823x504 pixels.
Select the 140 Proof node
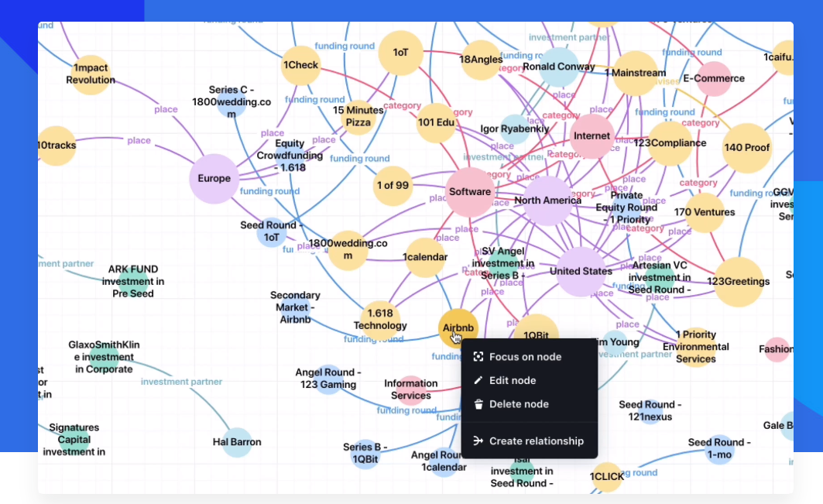click(x=747, y=148)
